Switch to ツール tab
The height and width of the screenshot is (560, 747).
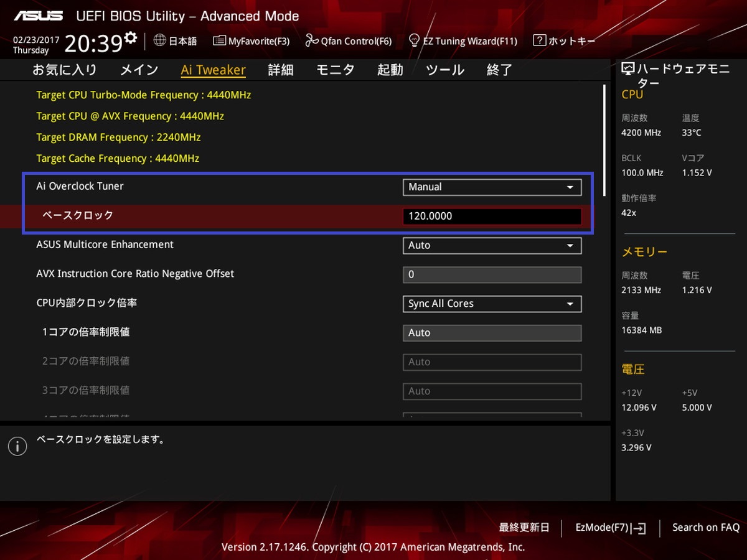pos(445,70)
